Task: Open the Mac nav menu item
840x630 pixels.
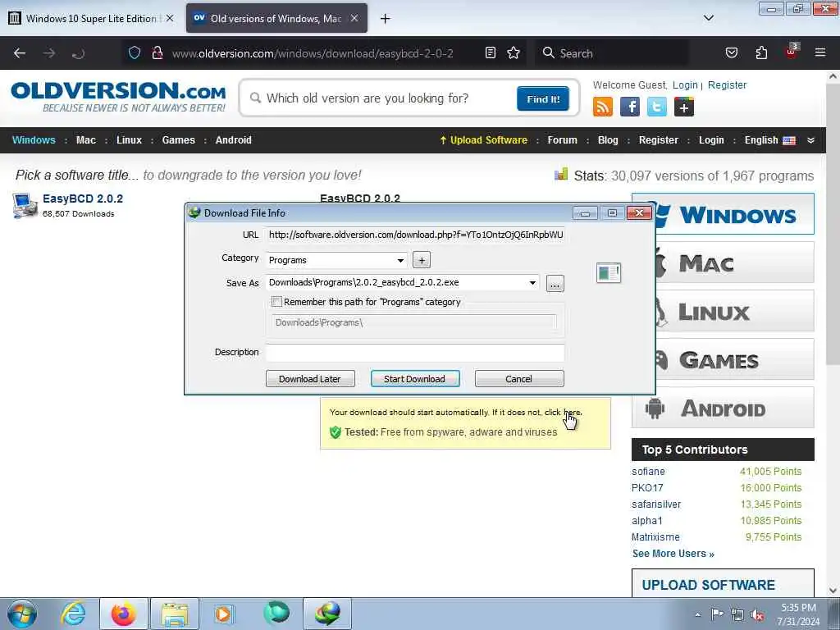Action: 85,139
